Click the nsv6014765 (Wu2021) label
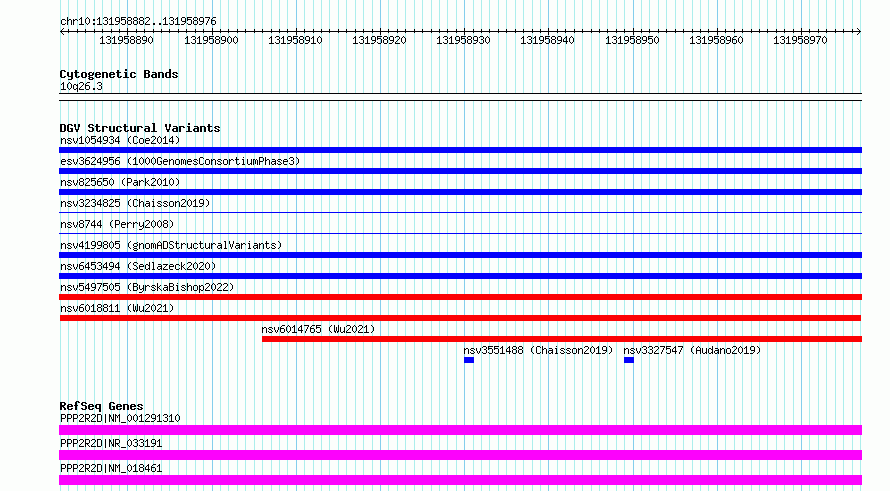The width and height of the screenshot is (890, 491). tap(318, 329)
